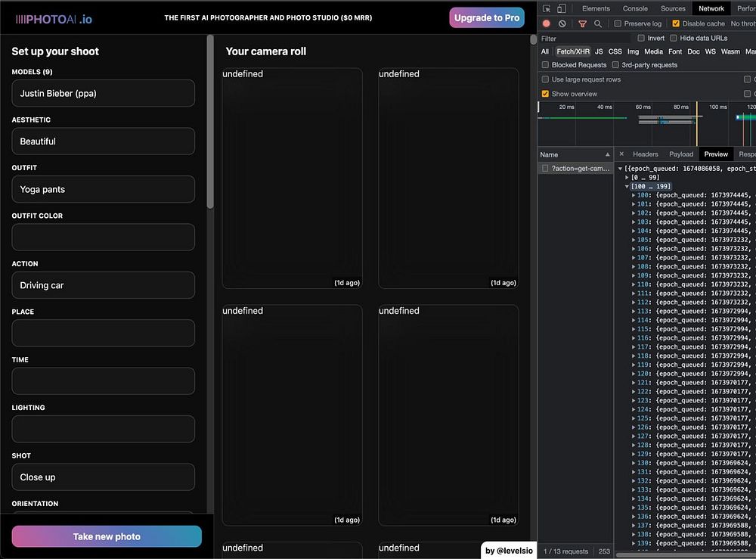Image resolution: width=756 pixels, height=559 pixels.
Task: Click the setup panel vertical scrollbar
Action: pyautogui.click(x=210, y=122)
